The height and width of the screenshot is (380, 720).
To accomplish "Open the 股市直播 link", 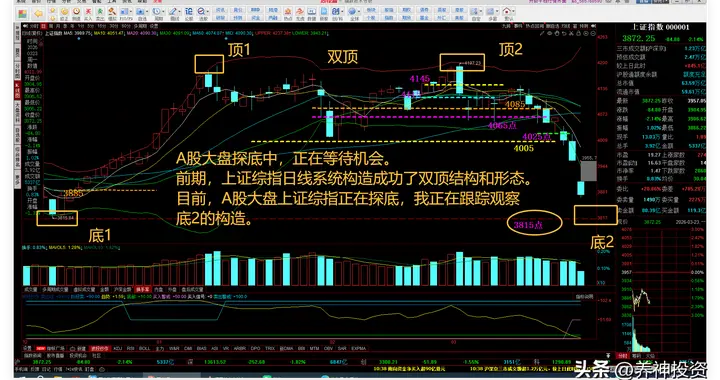I will pos(56,356).
